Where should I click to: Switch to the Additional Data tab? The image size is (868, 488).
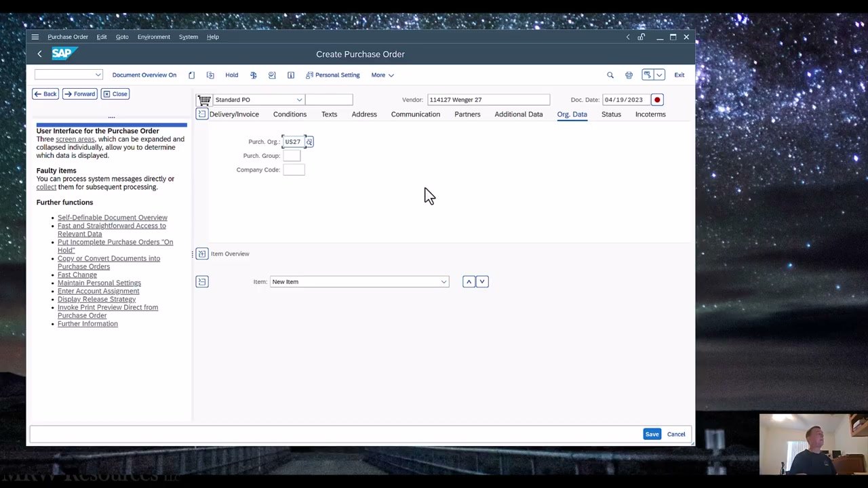(519, 114)
